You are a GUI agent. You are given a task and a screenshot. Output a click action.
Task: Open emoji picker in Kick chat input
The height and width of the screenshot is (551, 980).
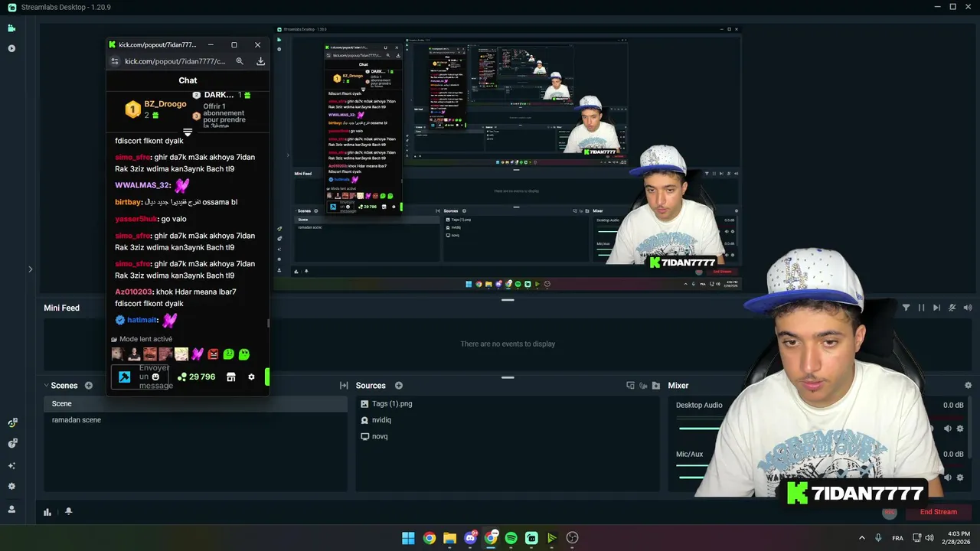point(155,377)
